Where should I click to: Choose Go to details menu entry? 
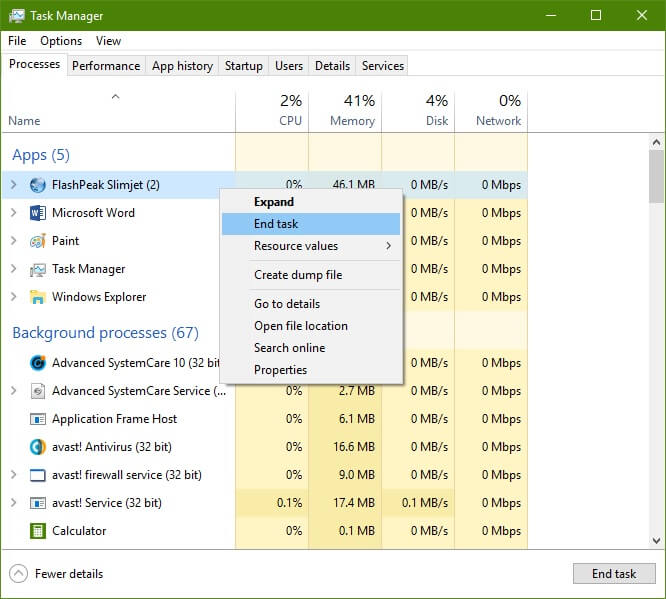[x=311, y=304]
